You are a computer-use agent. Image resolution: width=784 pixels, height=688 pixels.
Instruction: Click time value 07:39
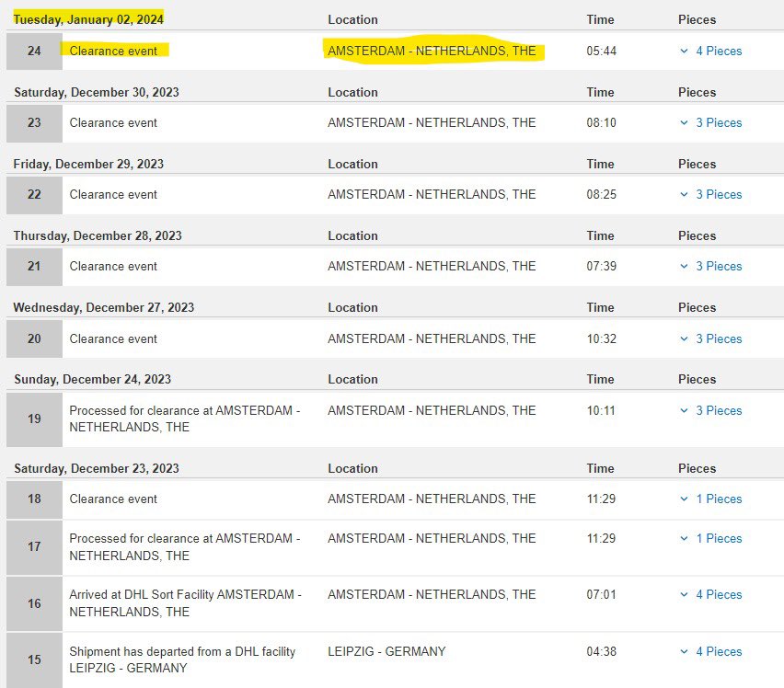602,267
